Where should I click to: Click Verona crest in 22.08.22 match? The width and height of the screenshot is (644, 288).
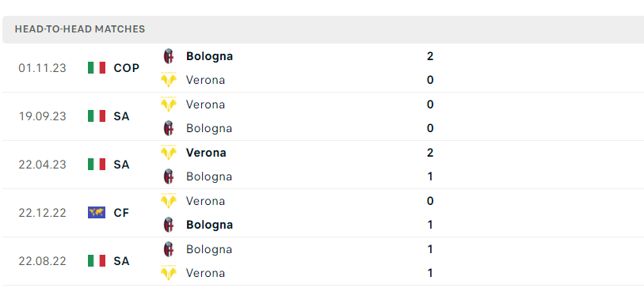(169, 272)
